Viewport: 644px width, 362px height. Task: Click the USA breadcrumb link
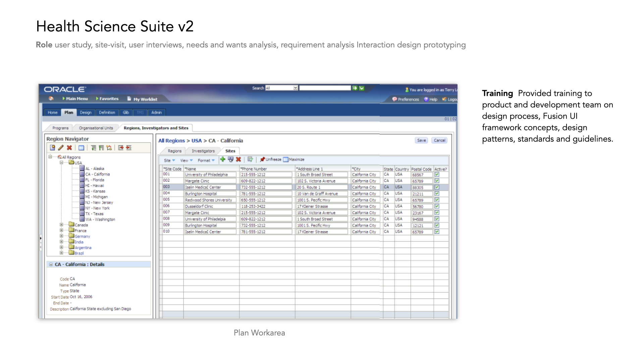(196, 141)
